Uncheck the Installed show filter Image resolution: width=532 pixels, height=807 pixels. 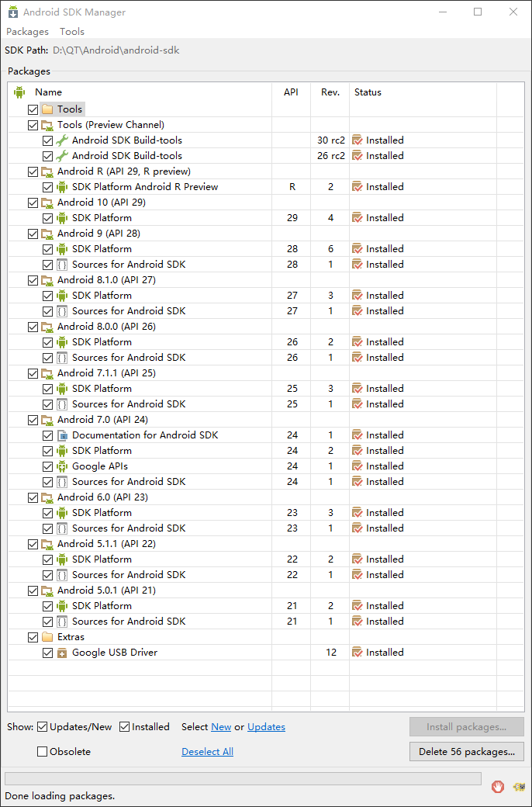coord(125,727)
